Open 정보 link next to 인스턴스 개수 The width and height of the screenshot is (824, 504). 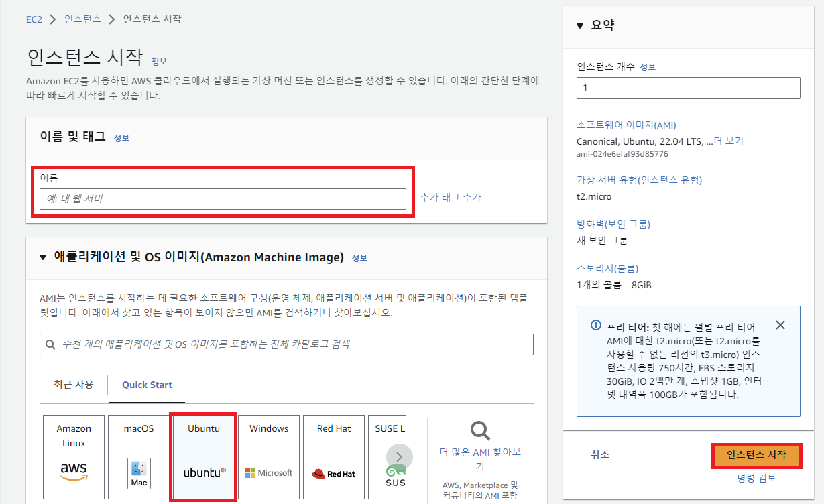pyautogui.click(x=648, y=67)
